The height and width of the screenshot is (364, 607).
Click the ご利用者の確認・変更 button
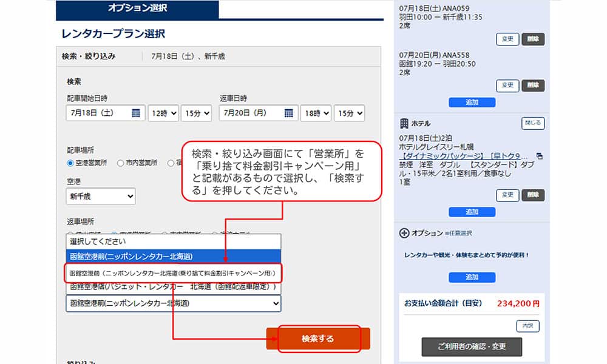click(472, 346)
